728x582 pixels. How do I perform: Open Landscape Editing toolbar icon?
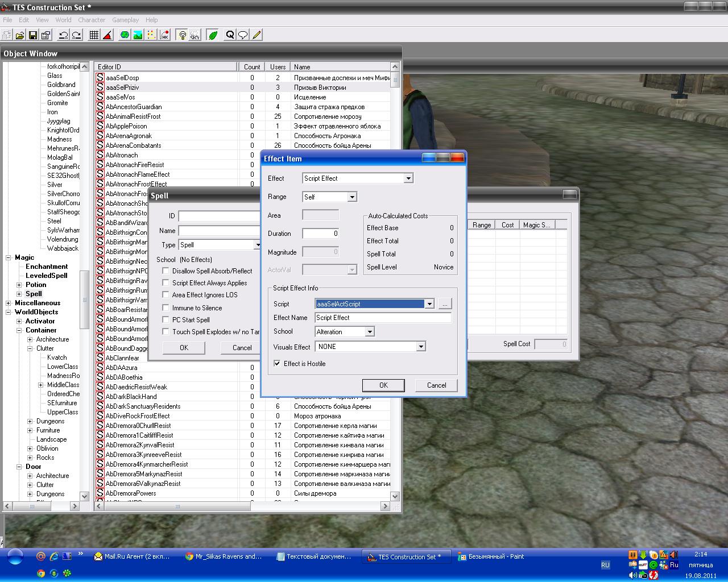pyautogui.click(x=138, y=35)
